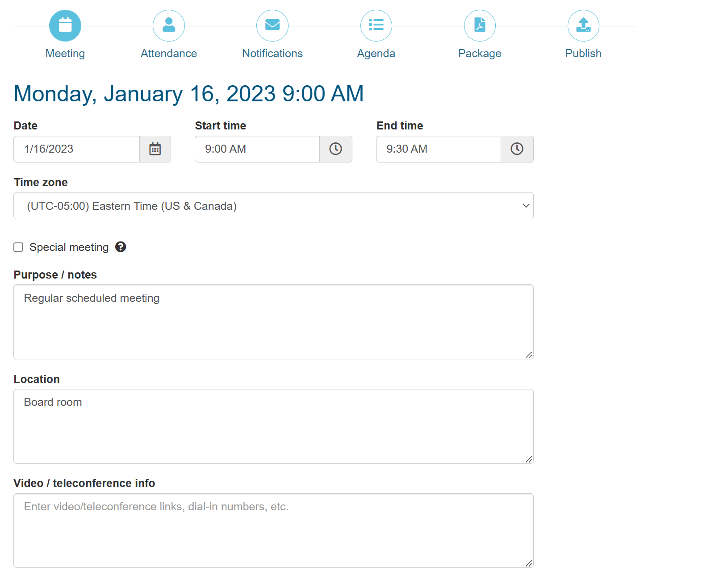The height and width of the screenshot is (575, 728).
Task: Click the Location text area
Action: click(x=273, y=426)
